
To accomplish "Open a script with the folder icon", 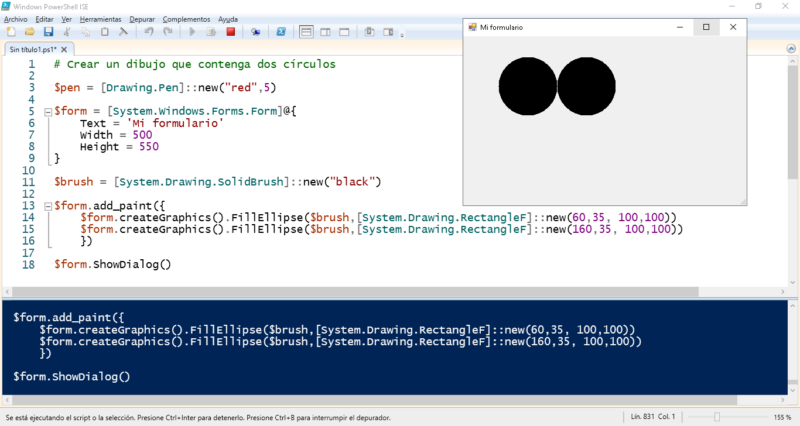I will click(27, 32).
